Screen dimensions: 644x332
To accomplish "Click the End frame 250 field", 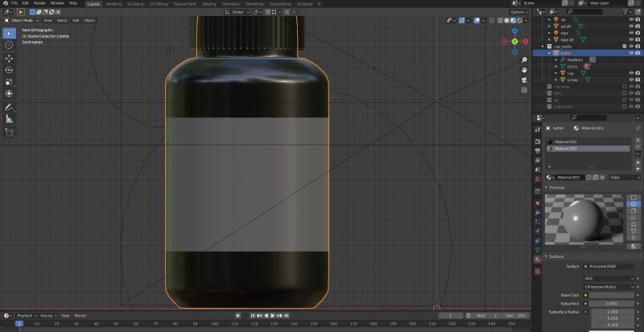I will point(515,316).
